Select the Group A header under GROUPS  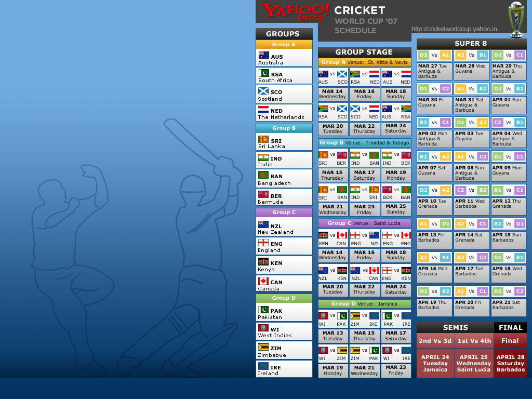point(284,45)
